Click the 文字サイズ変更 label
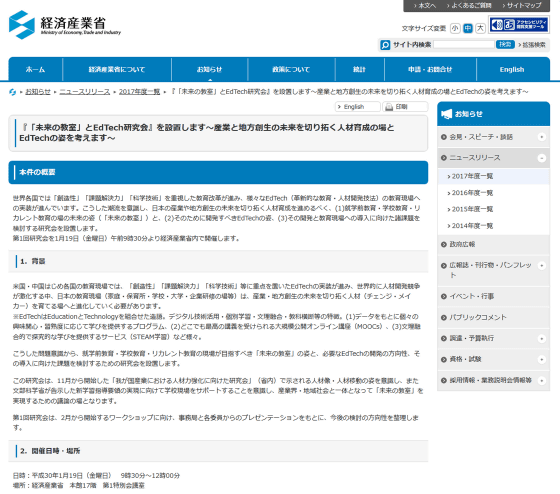The height and width of the screenshot is (494, 560). click(424, 29)
